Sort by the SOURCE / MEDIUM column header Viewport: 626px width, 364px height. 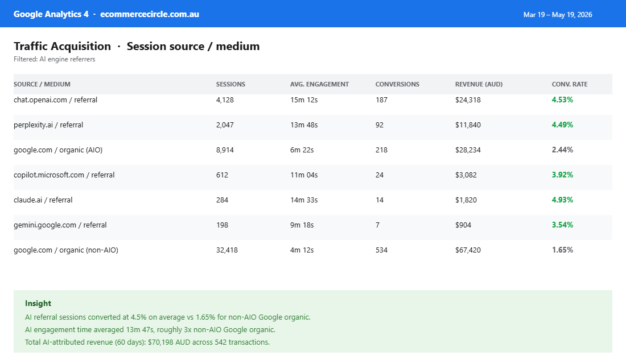[x=42, y=84]
